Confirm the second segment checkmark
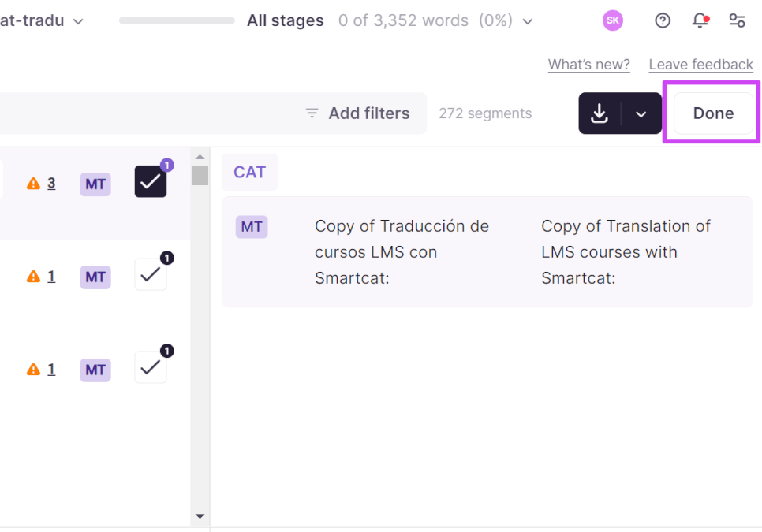Viewport: 762px width, 532px height. 151,275
